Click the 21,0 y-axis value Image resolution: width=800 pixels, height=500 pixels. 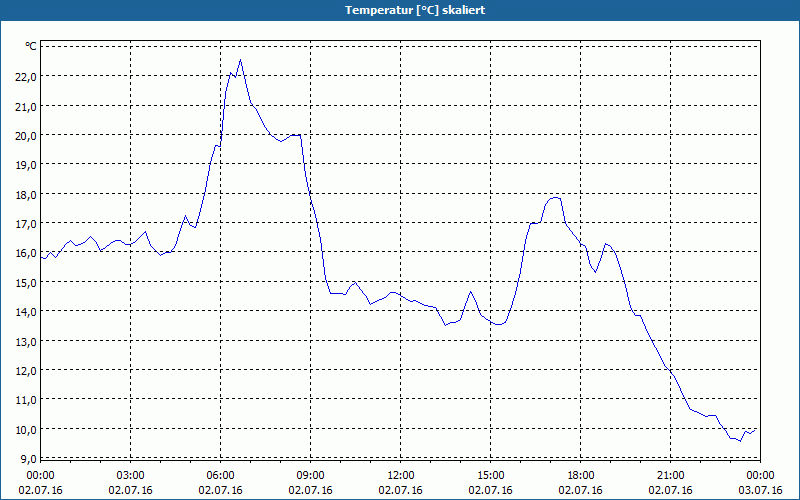click(x=27, y=106)
